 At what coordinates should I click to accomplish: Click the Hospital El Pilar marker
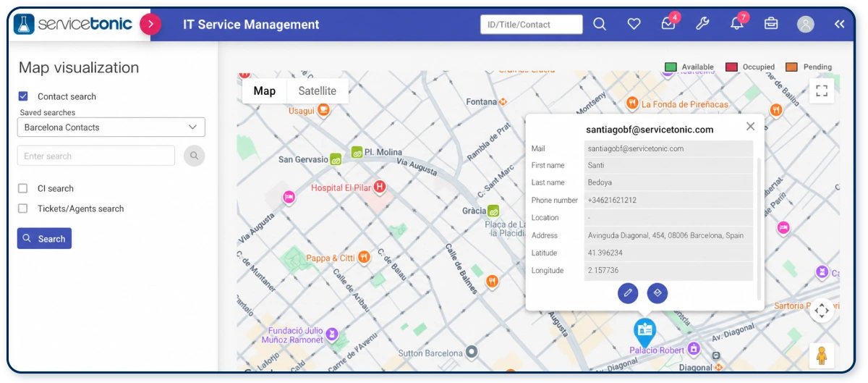[379, 188]
